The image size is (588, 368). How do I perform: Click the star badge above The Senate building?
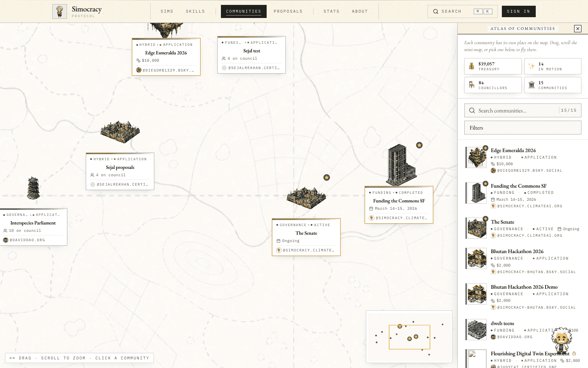pos(327,177)
